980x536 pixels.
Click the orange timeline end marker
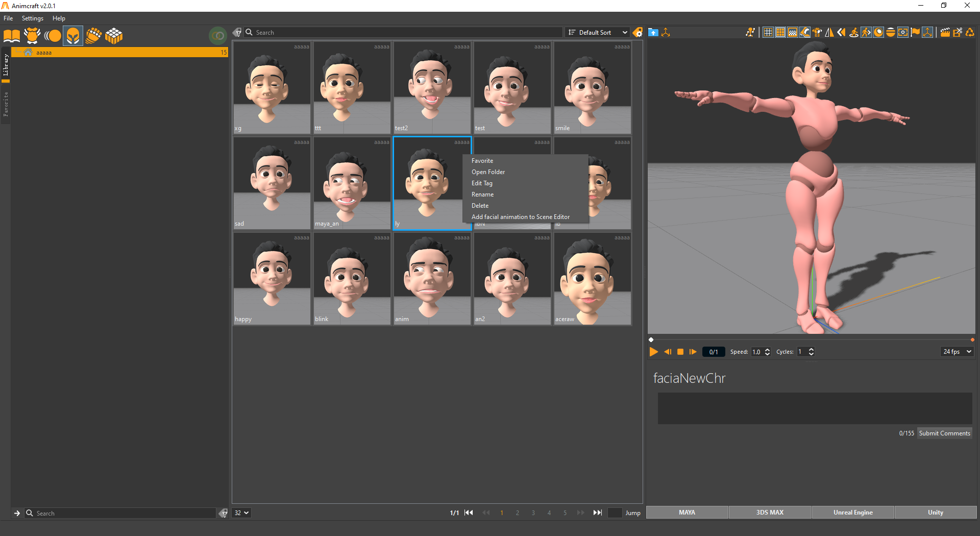(x=972, y=339)
